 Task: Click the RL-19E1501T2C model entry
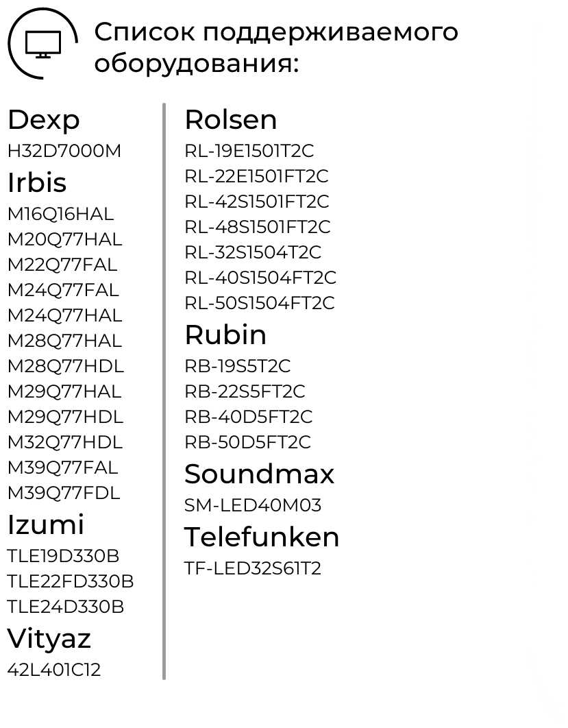(x=249, y=151)
